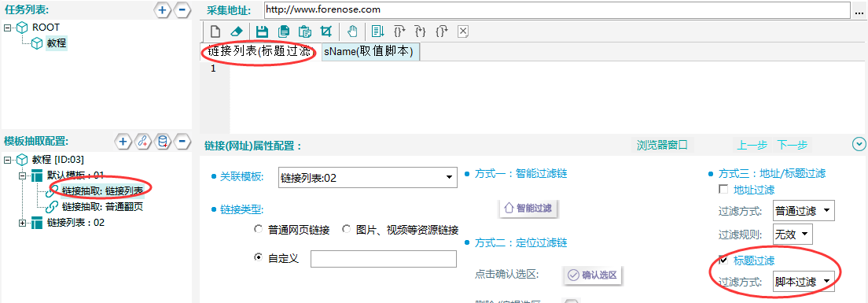Screen dimensions: 868x303
Task: Collapse the 默认模板 : 01 node
Action: [x=22, y=176]
